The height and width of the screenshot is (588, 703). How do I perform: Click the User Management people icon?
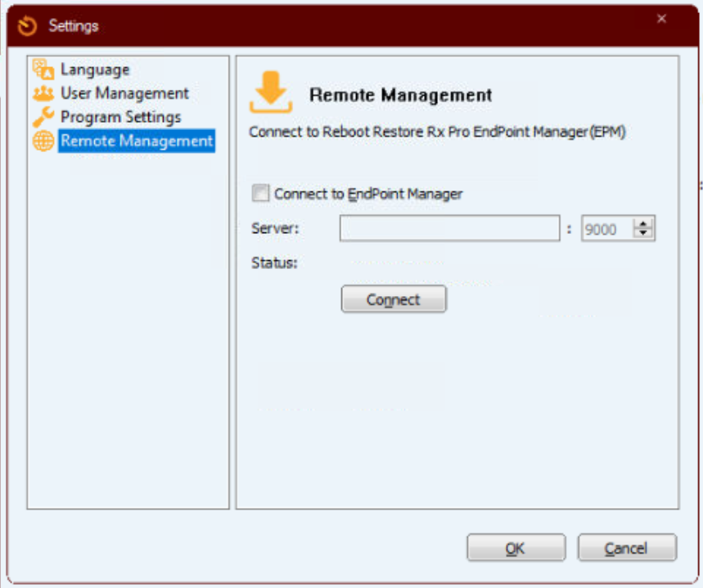(x=43, y=93)
